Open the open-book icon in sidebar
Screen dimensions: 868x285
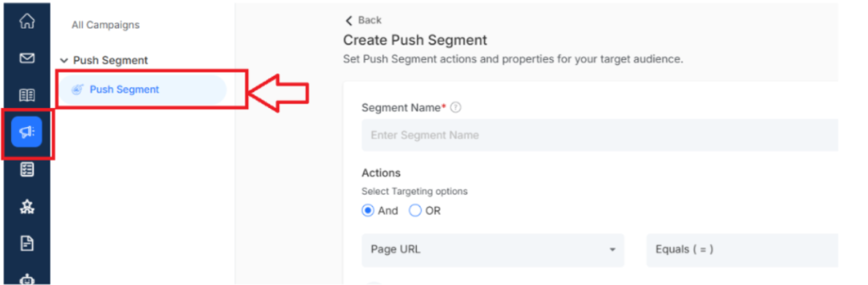pos(26,95)
